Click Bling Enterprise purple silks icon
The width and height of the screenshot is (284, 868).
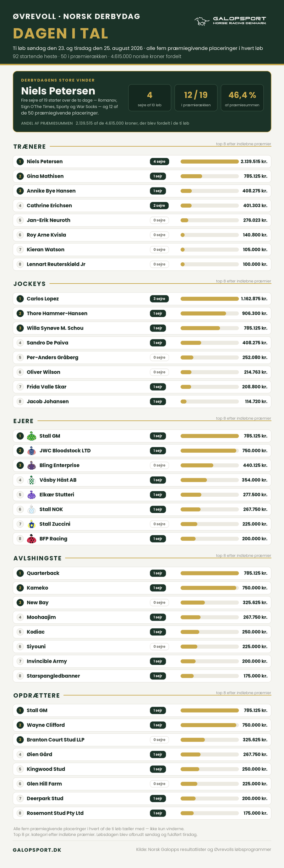pos(32,465)
